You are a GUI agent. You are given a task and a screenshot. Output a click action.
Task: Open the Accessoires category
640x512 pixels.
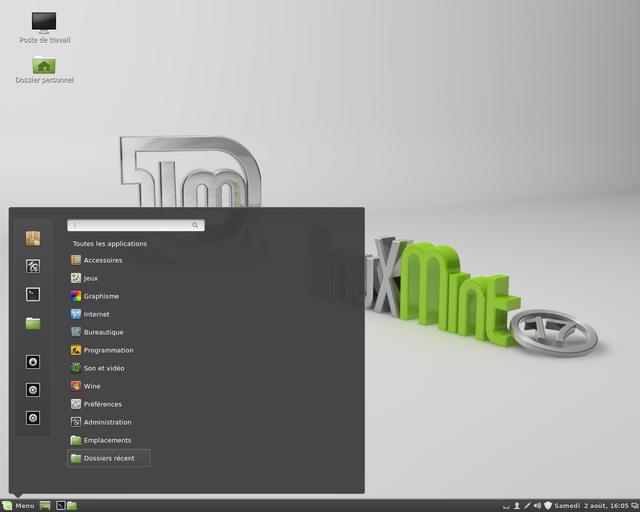coord(102,260)
